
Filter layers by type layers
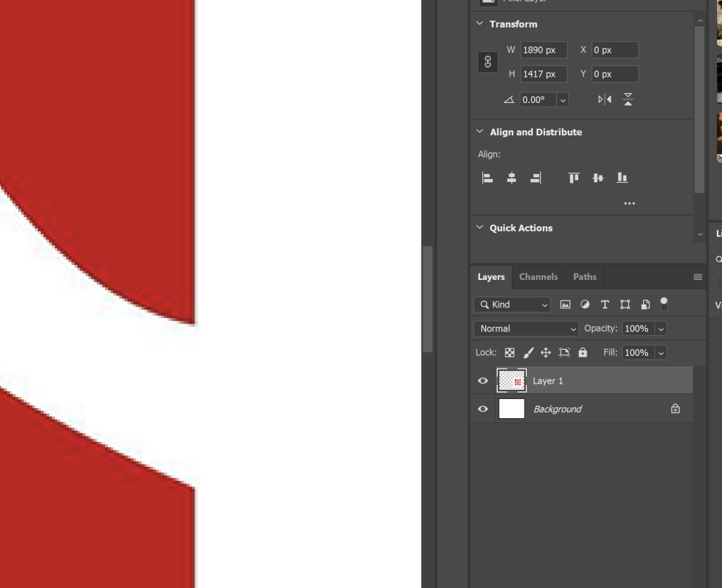tap(605, 305)
